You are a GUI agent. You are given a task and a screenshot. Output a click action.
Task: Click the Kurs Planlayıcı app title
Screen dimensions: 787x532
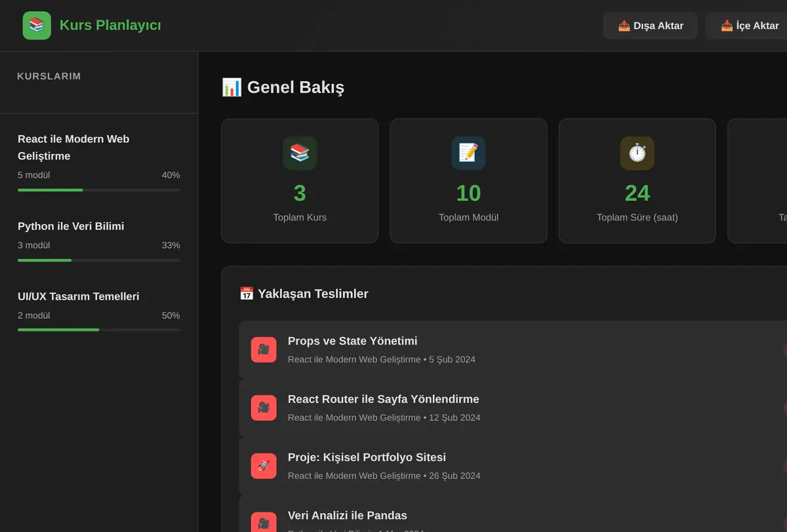[110, 26]
